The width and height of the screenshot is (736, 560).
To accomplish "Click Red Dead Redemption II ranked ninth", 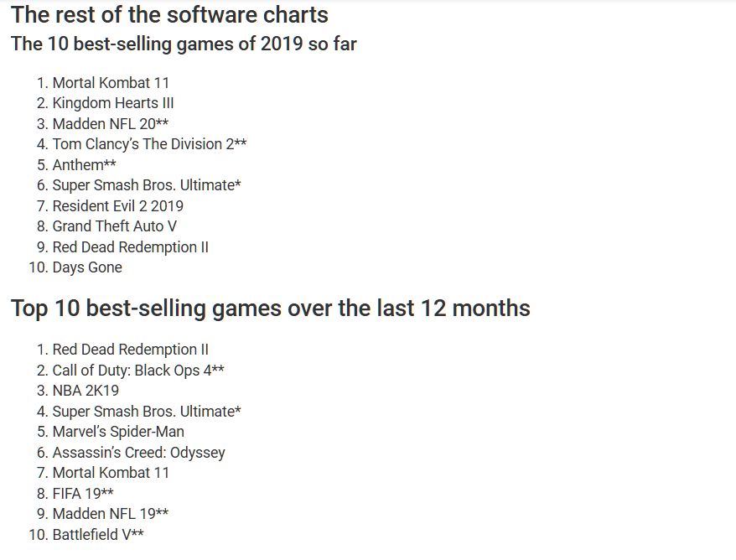I will [x=131, y=247].
